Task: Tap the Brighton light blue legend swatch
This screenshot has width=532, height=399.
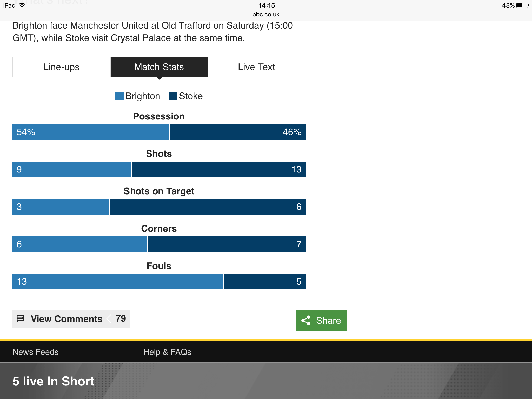Action: coord(119,96)
